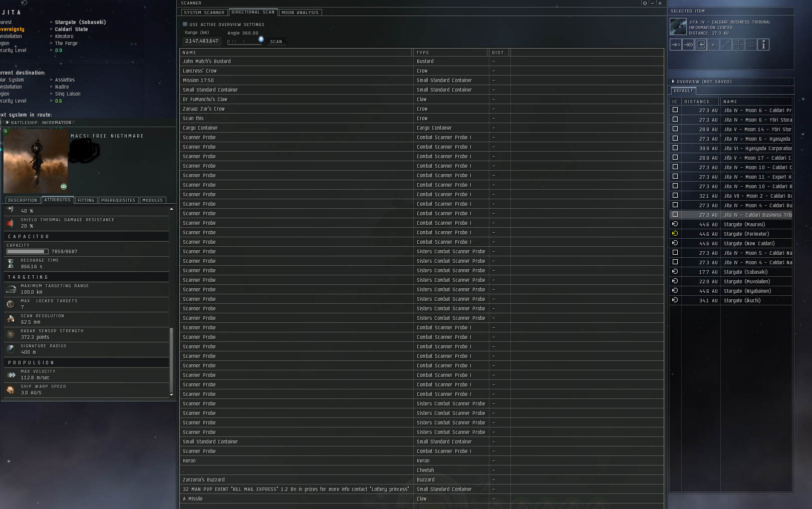Select the "32 MAN PVP EVENT" container row

[x=422, y=489]
